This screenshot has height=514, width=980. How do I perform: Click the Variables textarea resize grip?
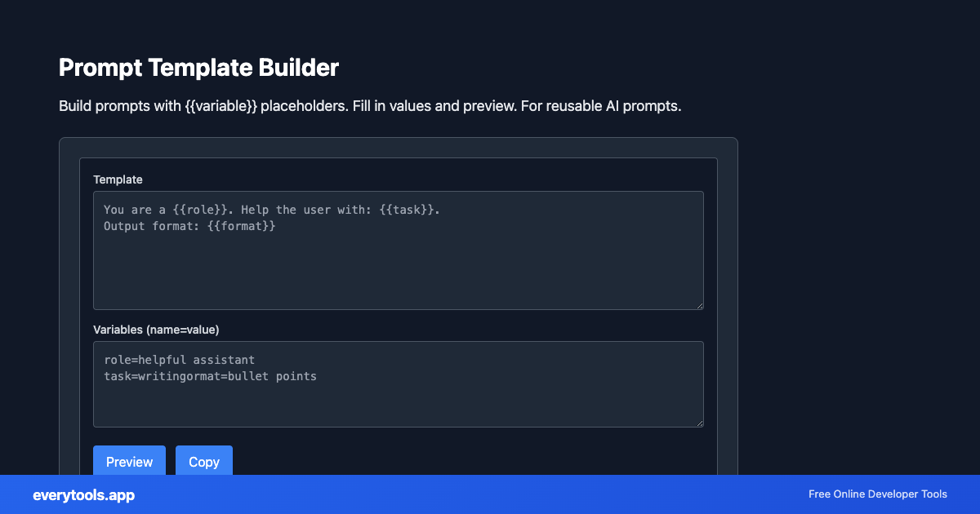coord(698,422)
